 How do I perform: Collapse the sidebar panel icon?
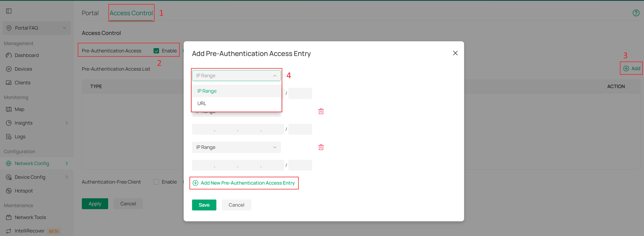coord(9,11)
